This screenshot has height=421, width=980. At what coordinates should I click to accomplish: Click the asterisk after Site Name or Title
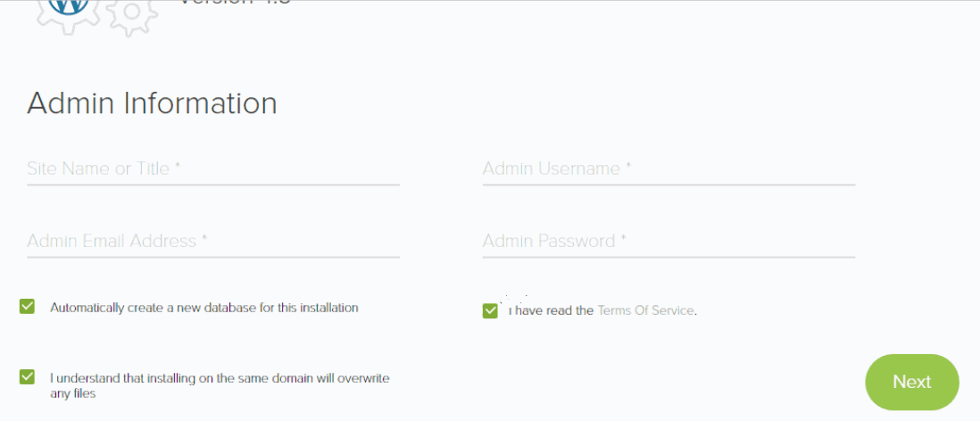coord(178,167)
